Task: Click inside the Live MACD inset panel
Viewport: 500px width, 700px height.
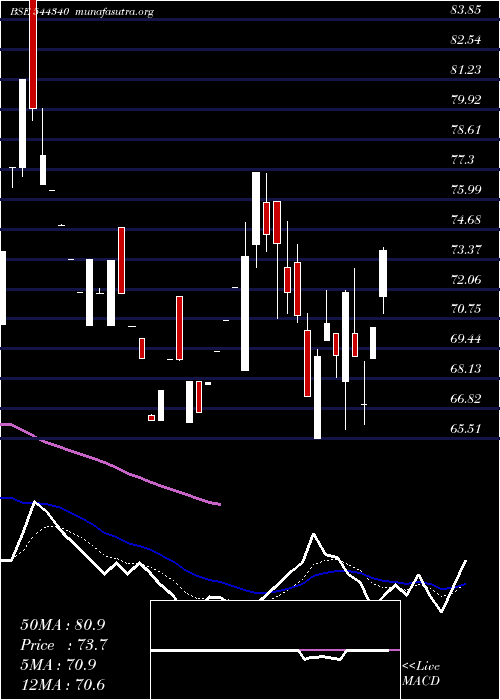Action: (x=275, y=650)
